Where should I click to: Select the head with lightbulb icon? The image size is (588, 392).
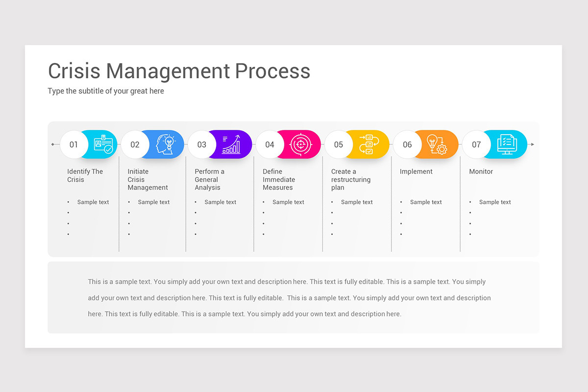pyautogui.click(x=165, y=145)
